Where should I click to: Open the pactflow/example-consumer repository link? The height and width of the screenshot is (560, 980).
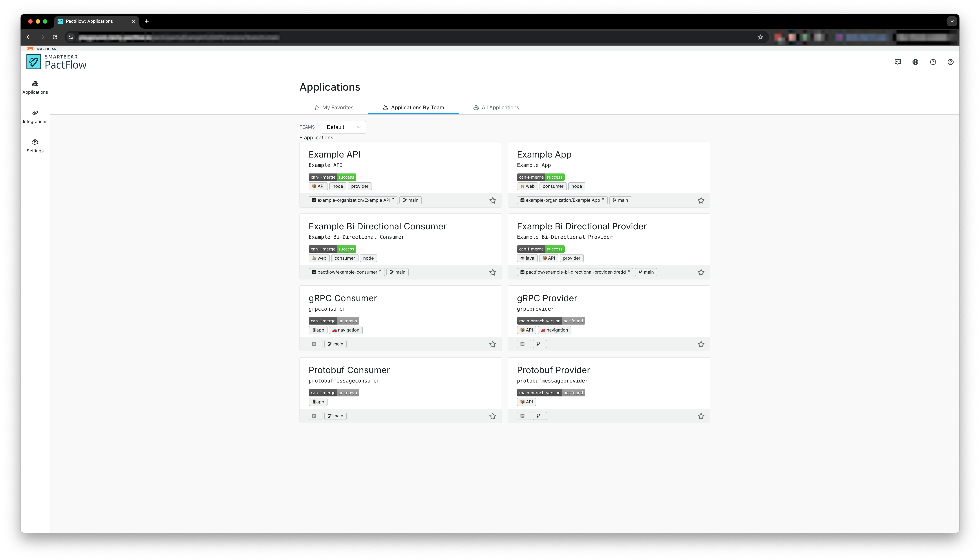346,272
